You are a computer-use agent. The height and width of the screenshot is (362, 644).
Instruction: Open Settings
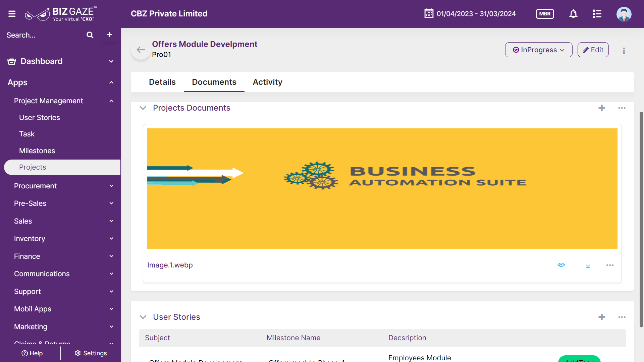click(x=91, y=353)
